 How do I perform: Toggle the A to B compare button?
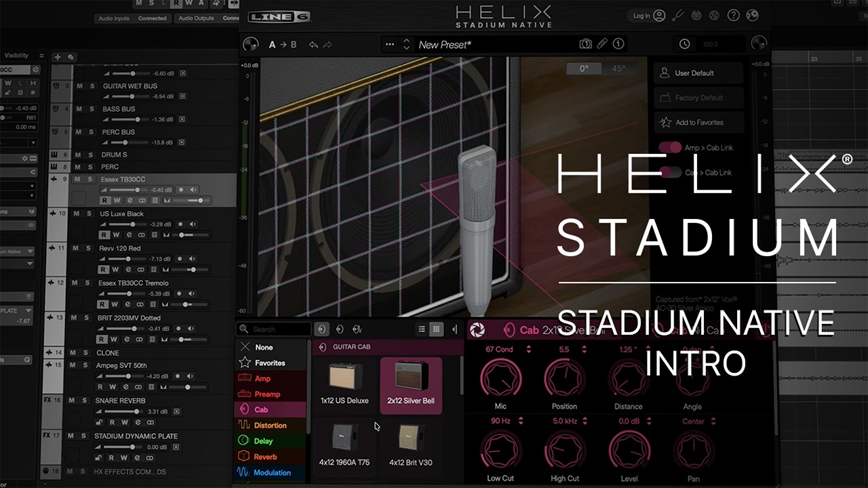pyautogui.click(x=283, y=45)
